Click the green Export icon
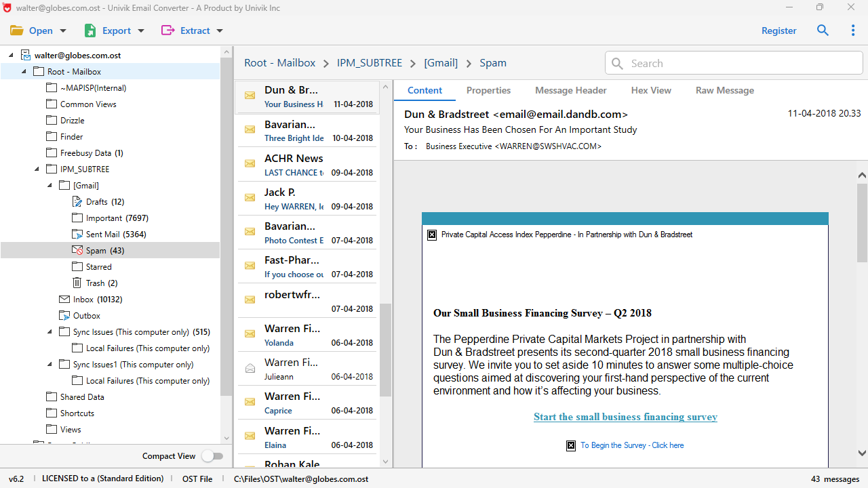 (90, 30)
